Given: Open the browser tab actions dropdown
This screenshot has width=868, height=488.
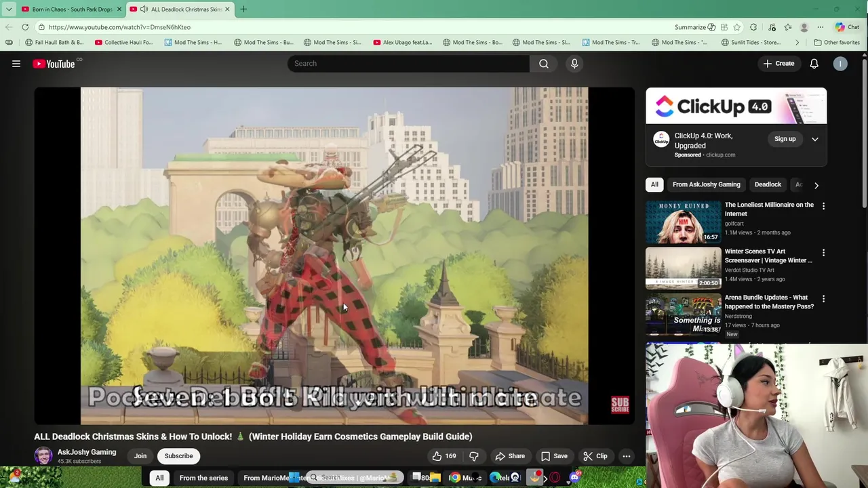Looking at the screenshot, I should 9,9.
